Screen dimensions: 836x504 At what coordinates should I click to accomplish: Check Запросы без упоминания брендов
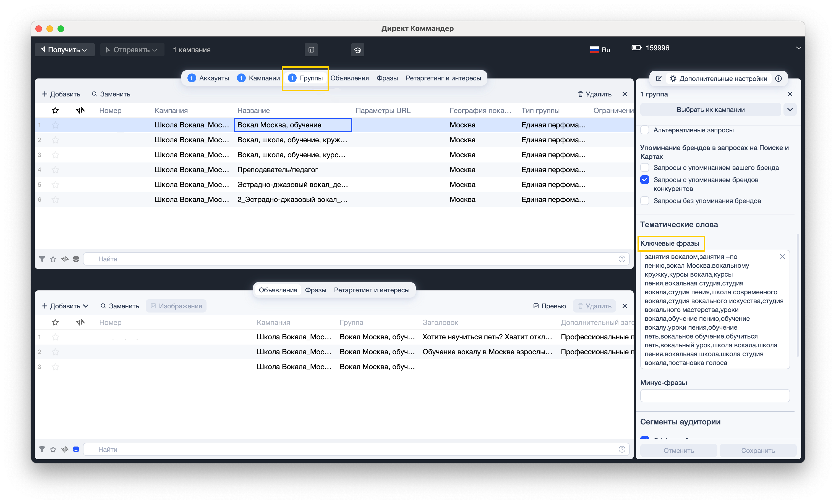pos(645,201)
